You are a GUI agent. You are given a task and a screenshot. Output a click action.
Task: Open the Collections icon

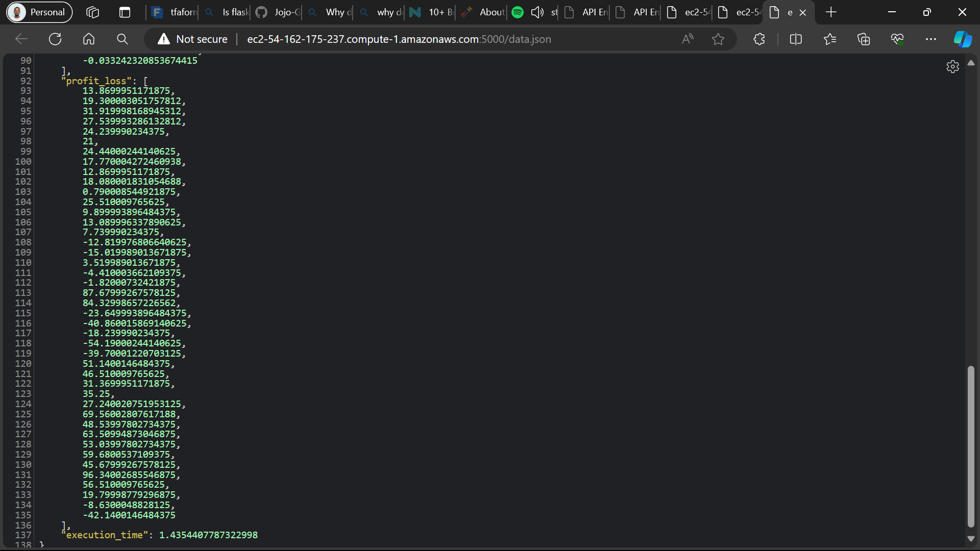coord(864,39)
